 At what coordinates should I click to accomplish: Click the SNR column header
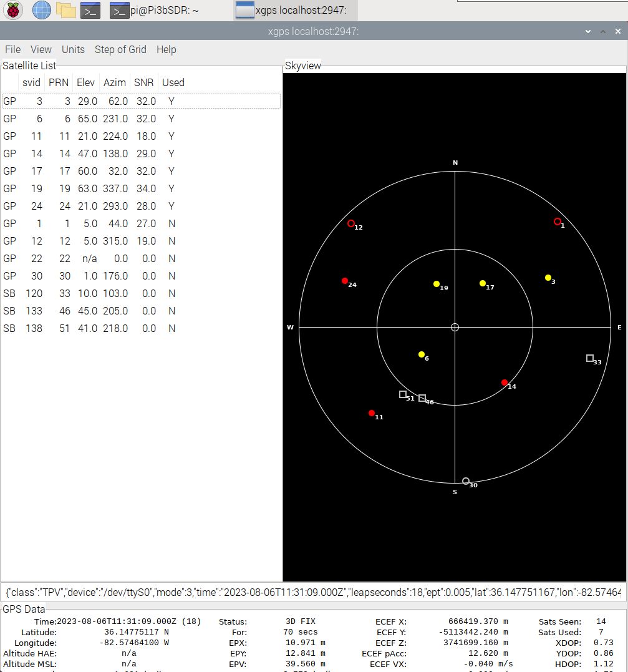143,83
